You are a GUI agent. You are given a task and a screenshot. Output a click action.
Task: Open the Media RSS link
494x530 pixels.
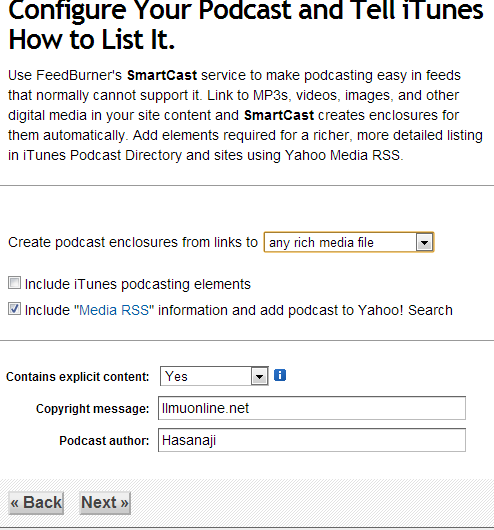coord(114,310)
